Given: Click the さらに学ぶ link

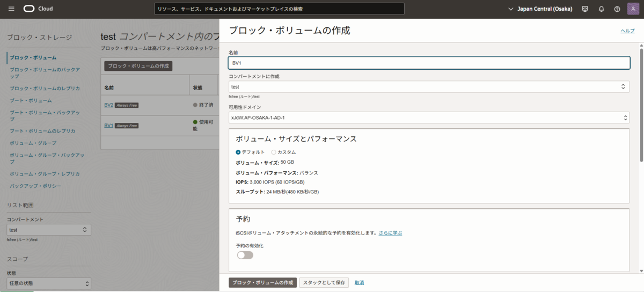Looking at the screenshot, I should coord(390,233).
